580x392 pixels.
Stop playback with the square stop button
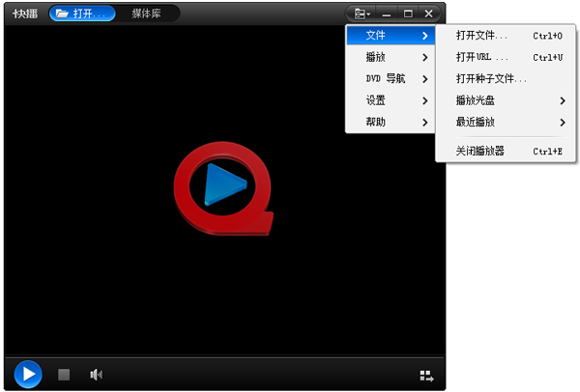pyautogui.click(x=64, y=375)
